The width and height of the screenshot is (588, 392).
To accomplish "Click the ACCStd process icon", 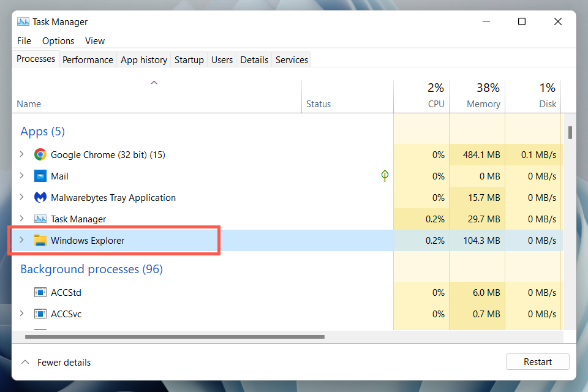I will pyautogui.click(x=40, y=293).
